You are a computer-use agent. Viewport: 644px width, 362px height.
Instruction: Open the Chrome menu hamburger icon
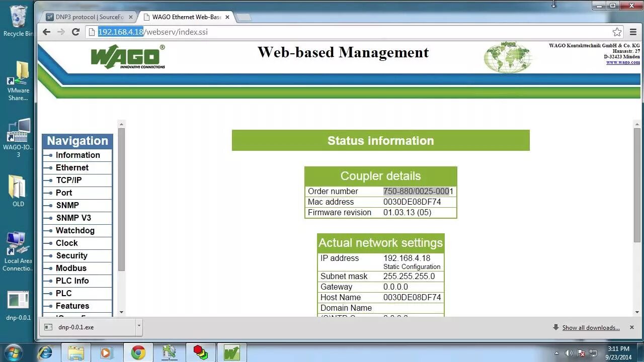coord(633,32)
